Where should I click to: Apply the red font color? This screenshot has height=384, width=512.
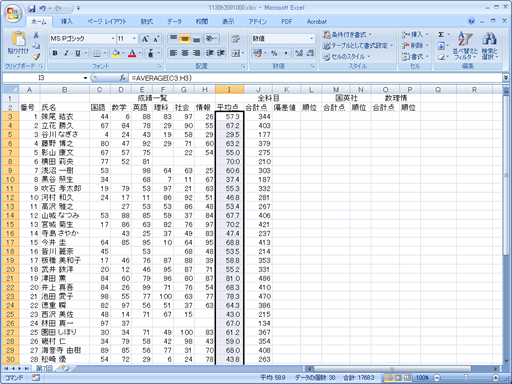[x=132, y=53]
